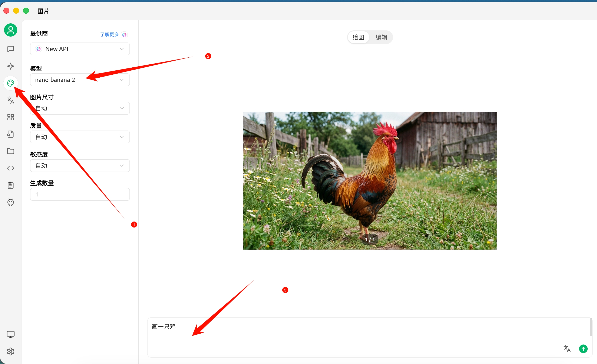
Task: Open the translate sidebar icon
Action: click(x=10, y=100)
